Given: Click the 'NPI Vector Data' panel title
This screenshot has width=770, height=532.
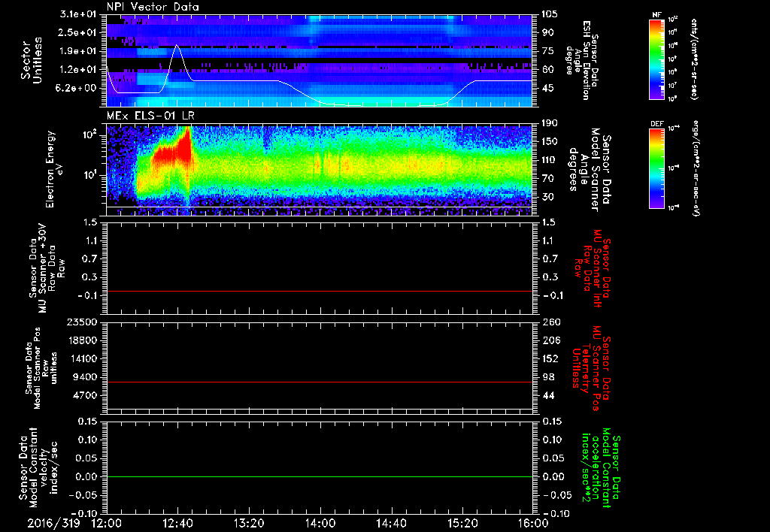Looking at the screenshot, I should tap(153, 7).
